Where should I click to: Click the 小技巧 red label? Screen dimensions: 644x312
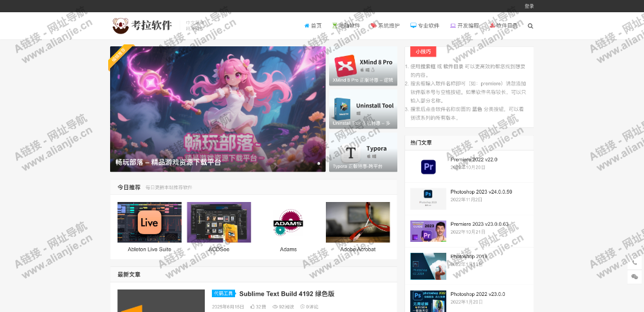tap(423, 51)
